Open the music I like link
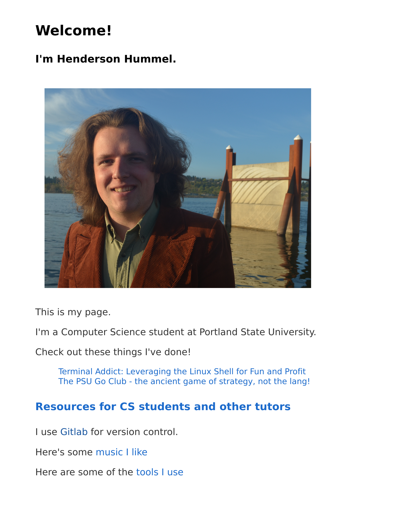 [x=121, y=452]
